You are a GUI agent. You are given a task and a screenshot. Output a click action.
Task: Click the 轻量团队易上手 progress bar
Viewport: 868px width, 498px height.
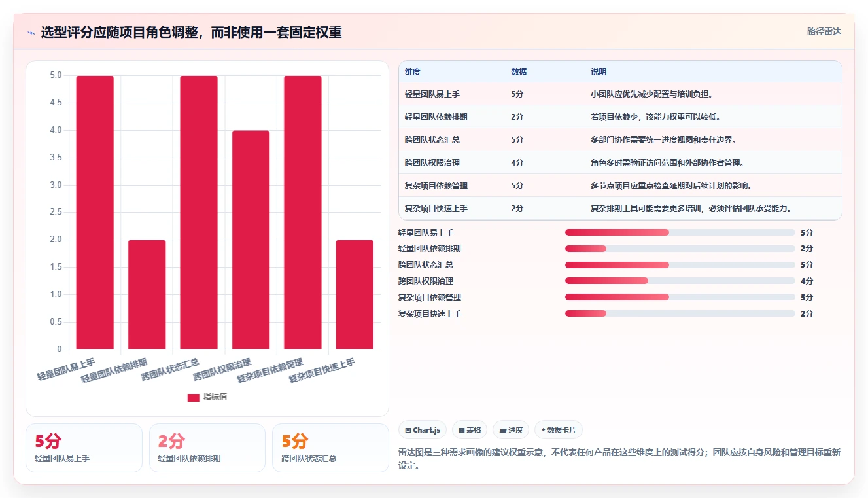click(x=680, y=232)
